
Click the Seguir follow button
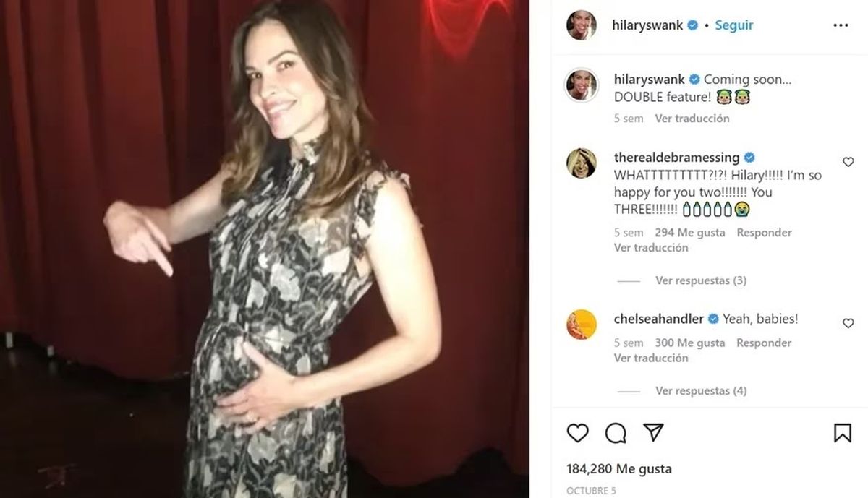tap(734, 25)
